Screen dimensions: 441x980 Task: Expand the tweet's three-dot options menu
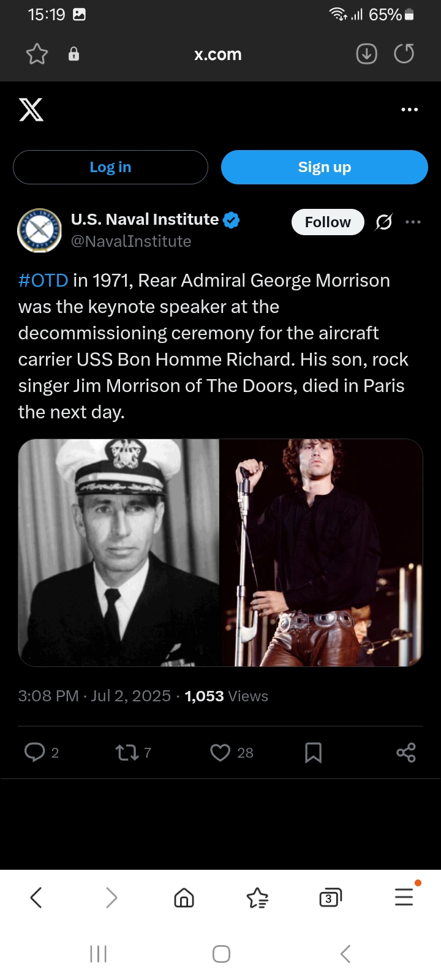coord(413,222)
